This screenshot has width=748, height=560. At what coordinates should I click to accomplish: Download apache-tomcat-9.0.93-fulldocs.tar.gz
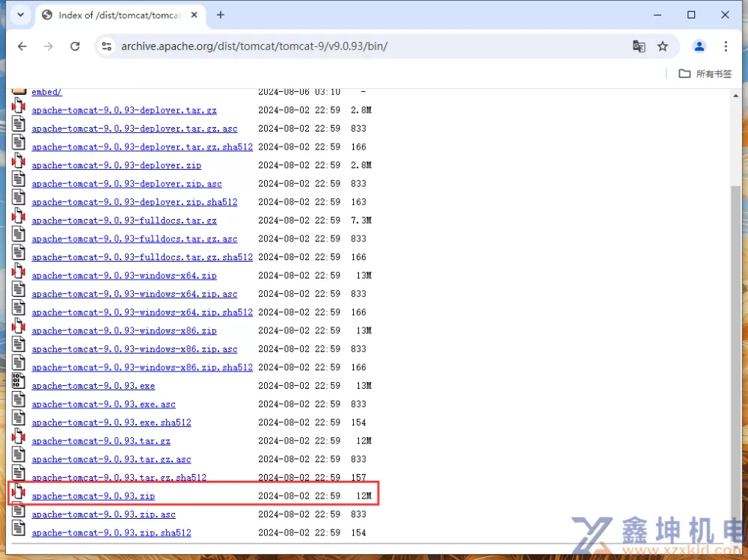click(x=124, y=221)
